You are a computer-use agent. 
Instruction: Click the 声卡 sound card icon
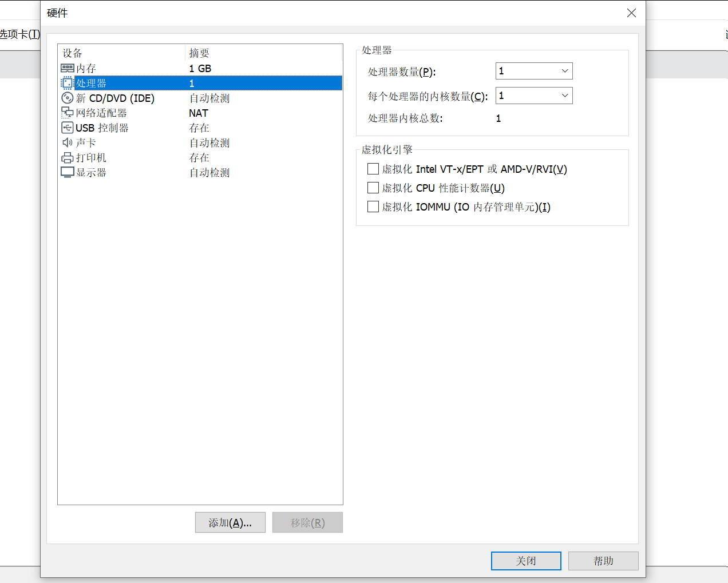tap(67, 142)
